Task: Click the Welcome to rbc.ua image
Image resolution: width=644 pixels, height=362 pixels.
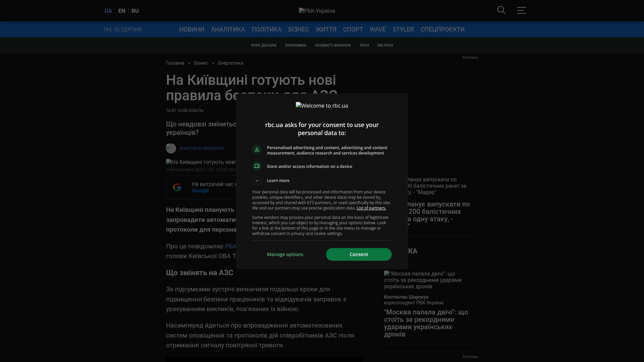Action: click(322, 106)
